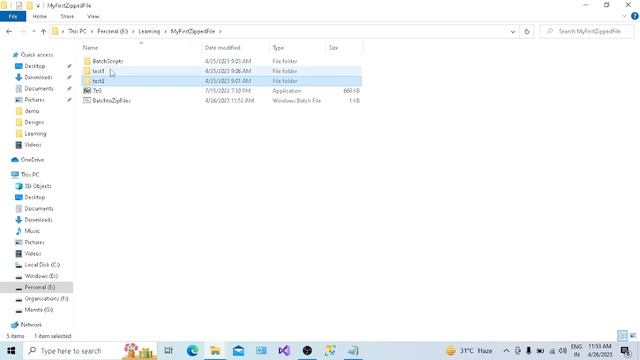The image size is (640, 360).
Task: Click Learning breadcrumb in address bar
Action: coord(149,31)
